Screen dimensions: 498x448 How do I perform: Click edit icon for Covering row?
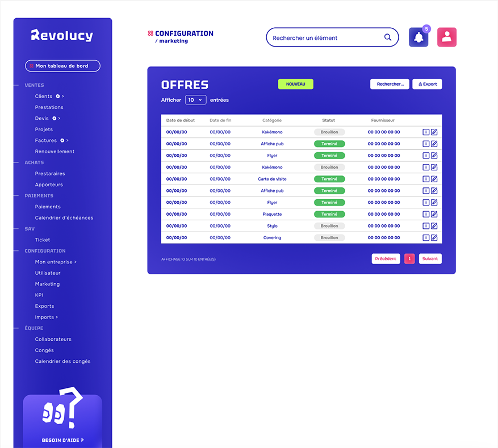point(434,238)
